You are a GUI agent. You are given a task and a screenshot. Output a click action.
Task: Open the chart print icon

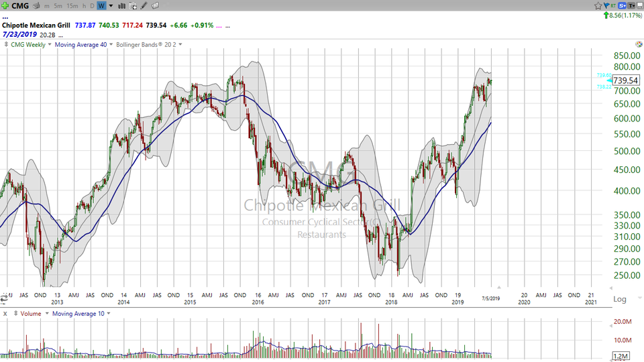[36, 6]
